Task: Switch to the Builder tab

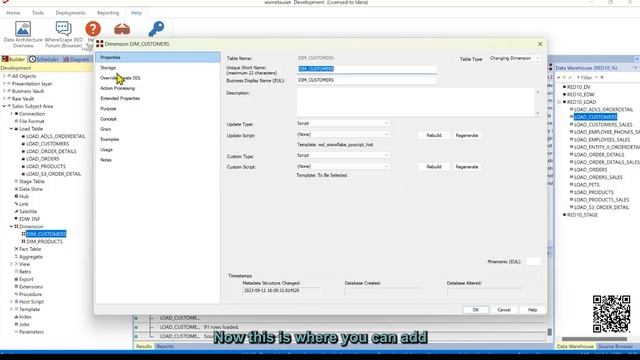Action: [x=13, y=60]
